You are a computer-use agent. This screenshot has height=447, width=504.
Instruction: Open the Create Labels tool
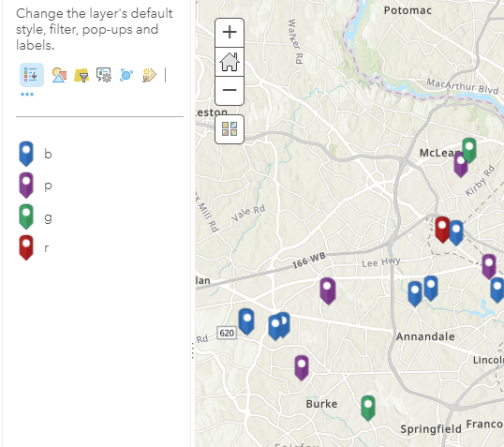click(x=149, y=75)
